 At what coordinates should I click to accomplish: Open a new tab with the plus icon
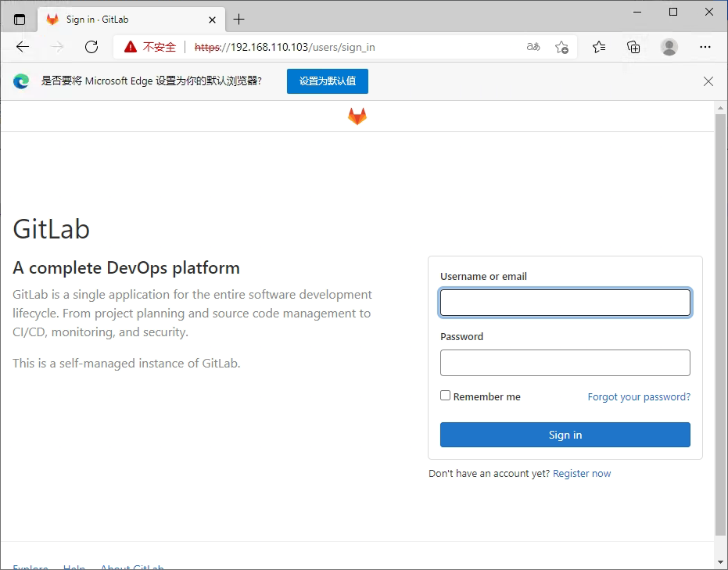point(238,20)
